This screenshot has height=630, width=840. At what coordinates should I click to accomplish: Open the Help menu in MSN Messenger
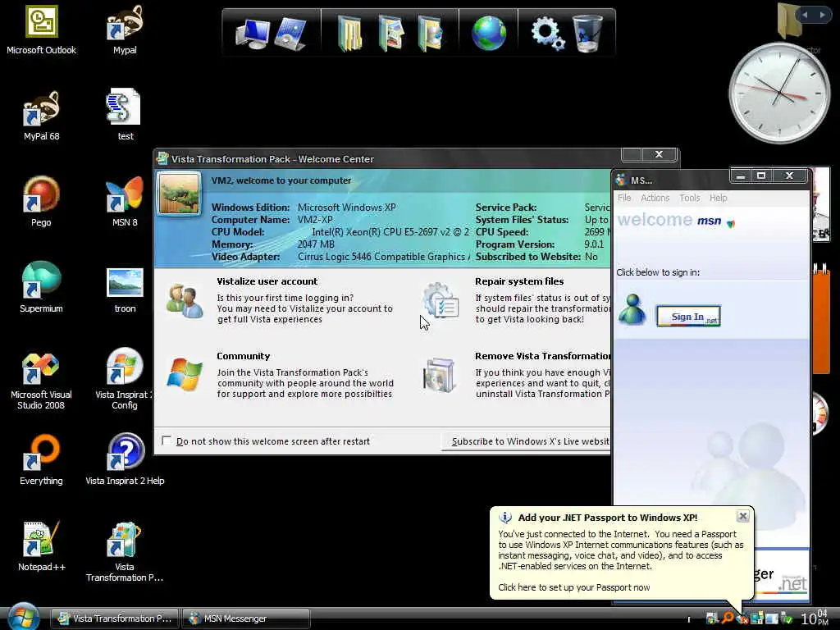click(x=719, y=198)
